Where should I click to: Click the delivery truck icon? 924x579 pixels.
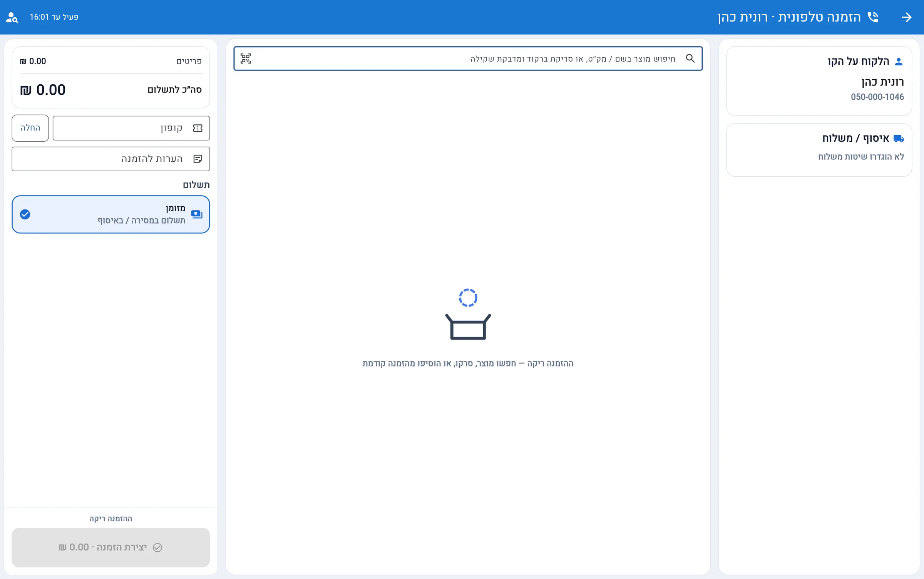tap(899, 139)
